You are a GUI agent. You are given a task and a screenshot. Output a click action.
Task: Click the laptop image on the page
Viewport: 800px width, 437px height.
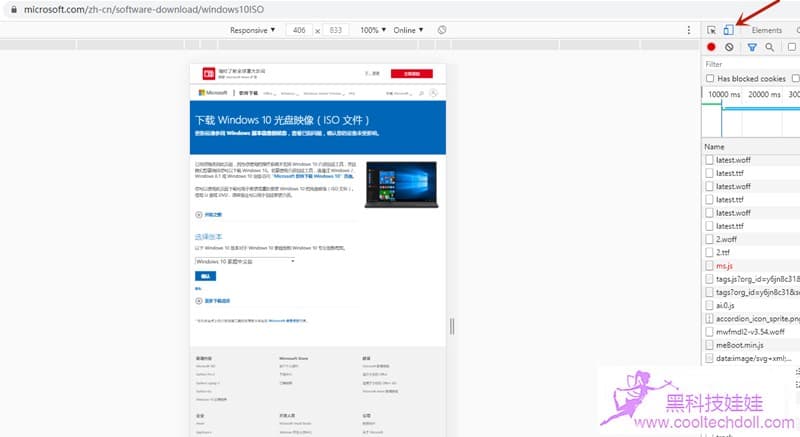pos(402,185)
